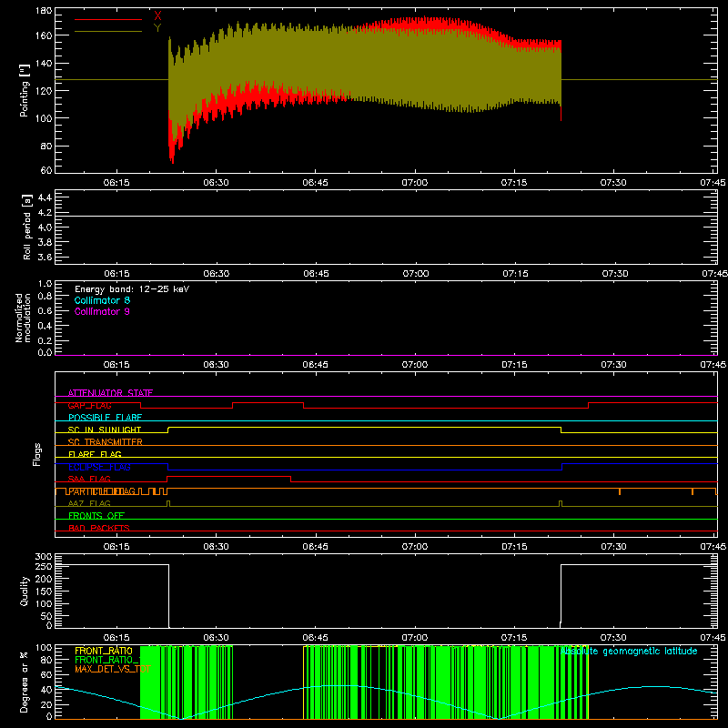Select the Collimator 8 legend entry
Screen dimensions: 728x728
(102, 300)
